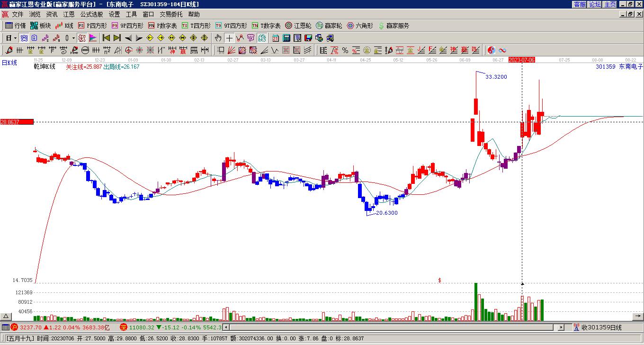Open the 交易委托 menu
The width and height of the screenshot is (644, 345).
click(171, 14)
